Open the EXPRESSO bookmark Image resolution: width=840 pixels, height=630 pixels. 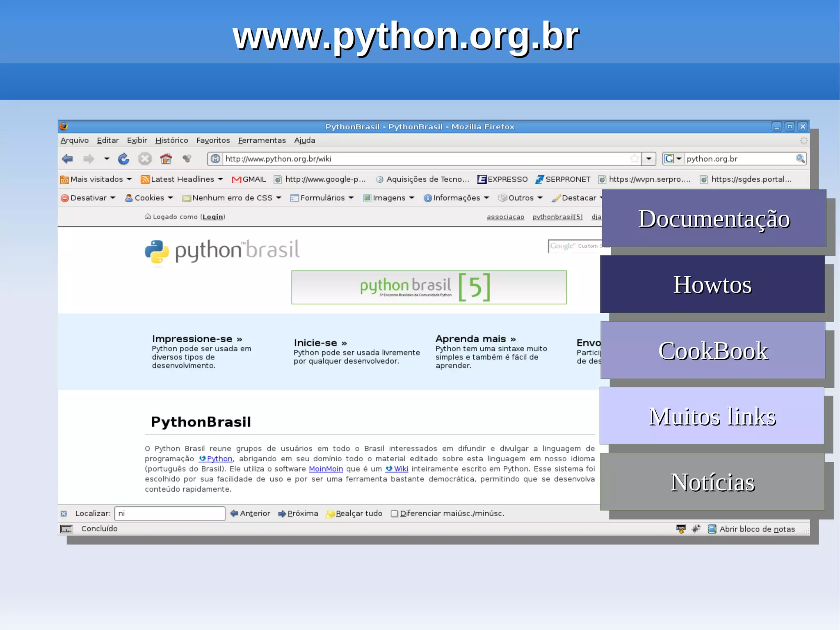tap(502, 179)
